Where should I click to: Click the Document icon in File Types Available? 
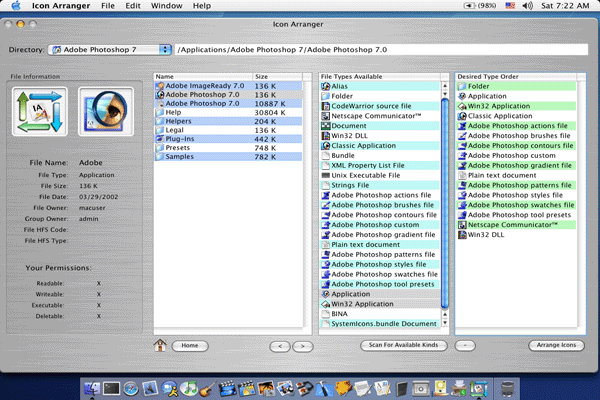(326, 126)
